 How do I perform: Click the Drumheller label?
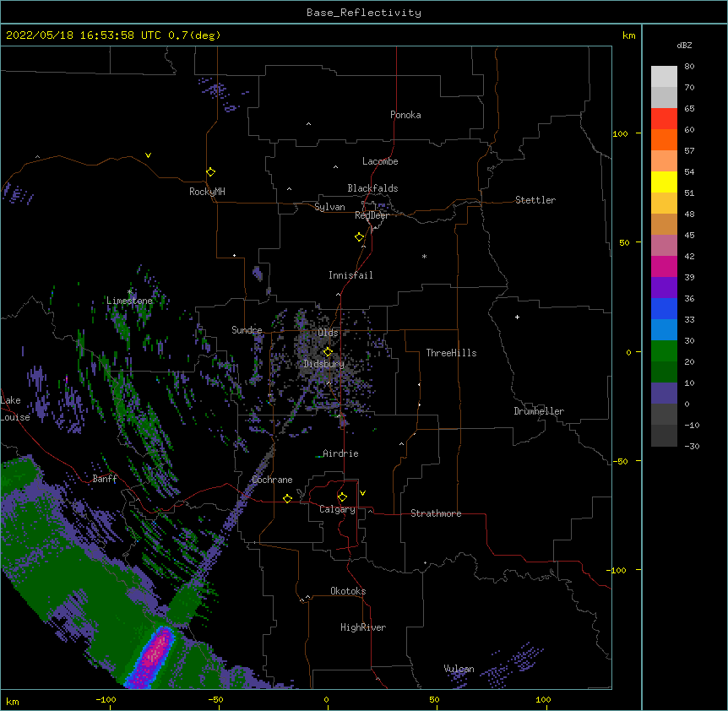[539, 411]
